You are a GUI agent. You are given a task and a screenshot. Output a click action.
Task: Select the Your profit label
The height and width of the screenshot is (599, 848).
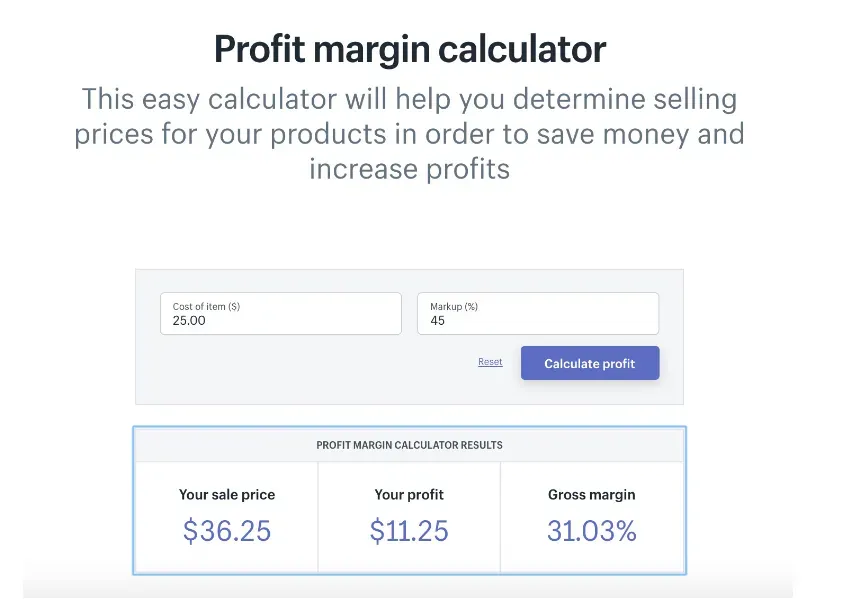pos(410,494)
